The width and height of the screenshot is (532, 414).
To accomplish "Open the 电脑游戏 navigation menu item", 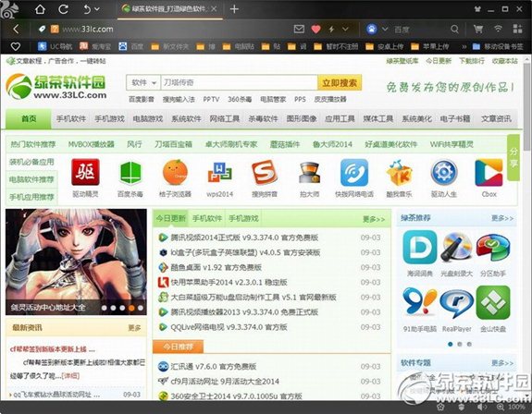I will pyautogui.click(x=148, y=118).
